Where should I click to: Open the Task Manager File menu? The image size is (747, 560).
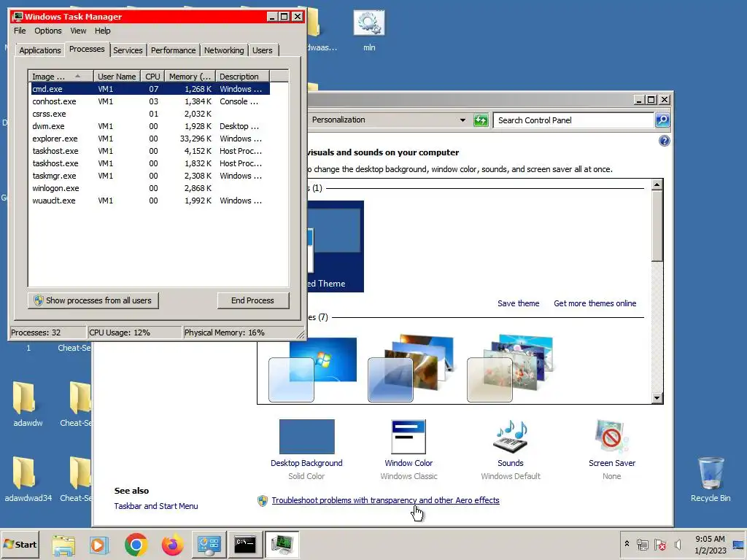point(20,31)
